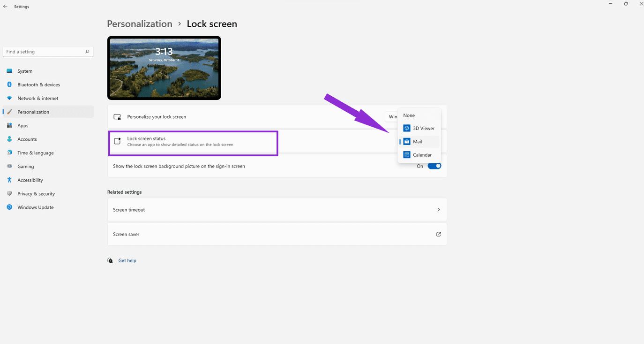Click the Personalization paintbrush icon in the sidebar

tap(9, 112)
